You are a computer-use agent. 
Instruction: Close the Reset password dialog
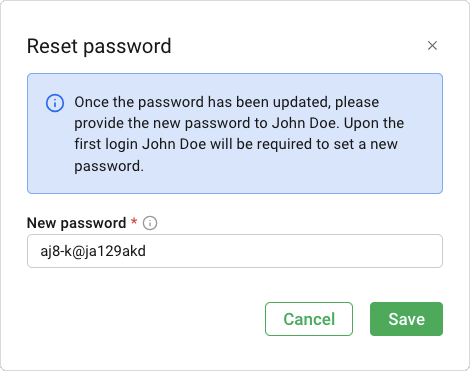(x=432, y=46)
